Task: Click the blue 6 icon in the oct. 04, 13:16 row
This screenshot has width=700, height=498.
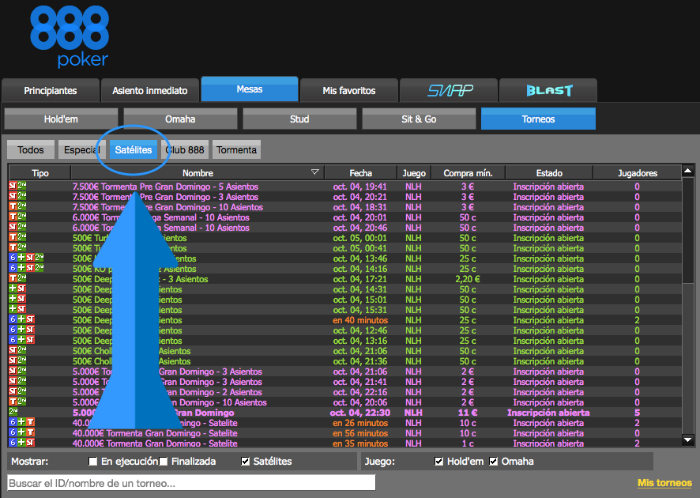Action: click(x=13, y=340)
